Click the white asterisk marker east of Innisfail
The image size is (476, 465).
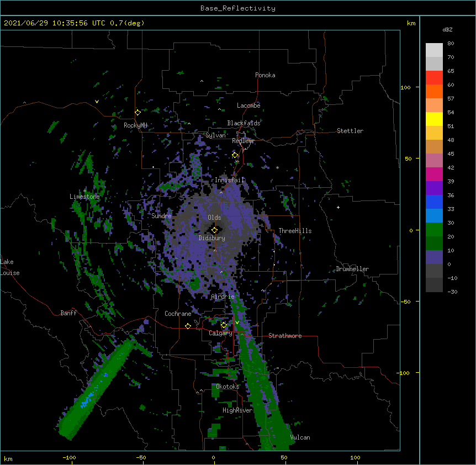tap(277, 167)
